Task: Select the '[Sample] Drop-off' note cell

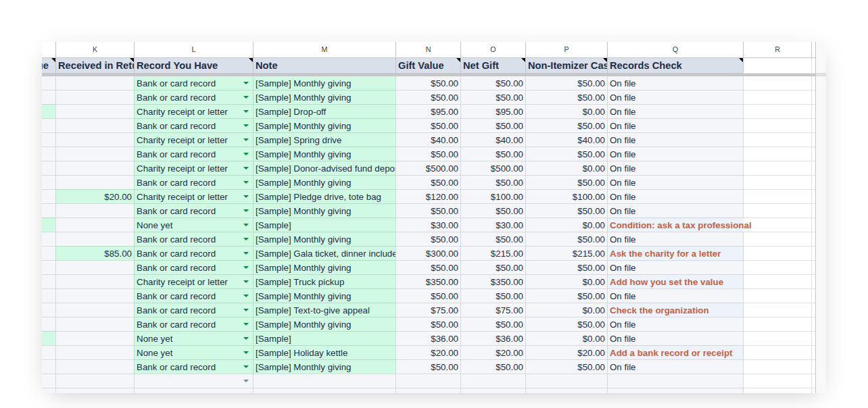Action: pyautogui.click(x=324, y=112)
